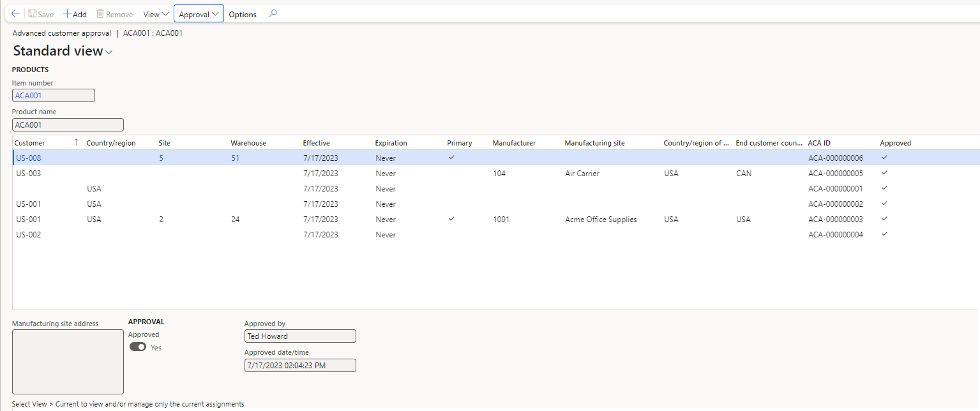Click the Save icon in the toolbar
The height and width of the screenshot is (411, 980).
(x=32, y=13)
